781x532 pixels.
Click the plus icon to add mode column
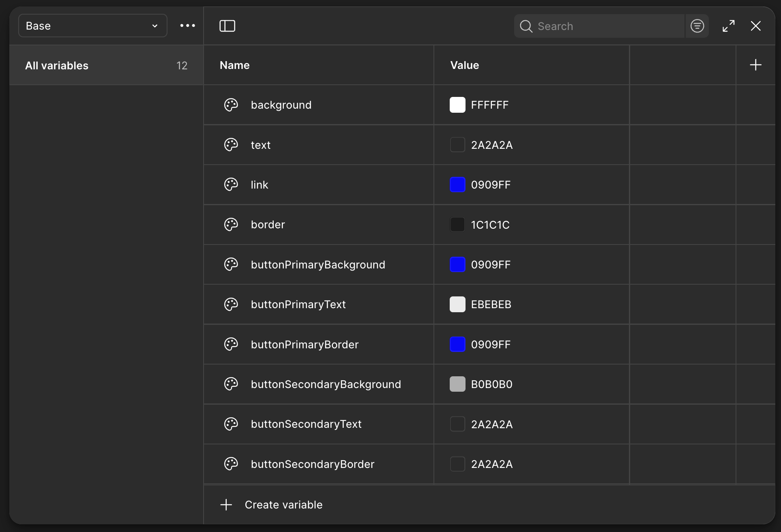[x=755, y=65]
